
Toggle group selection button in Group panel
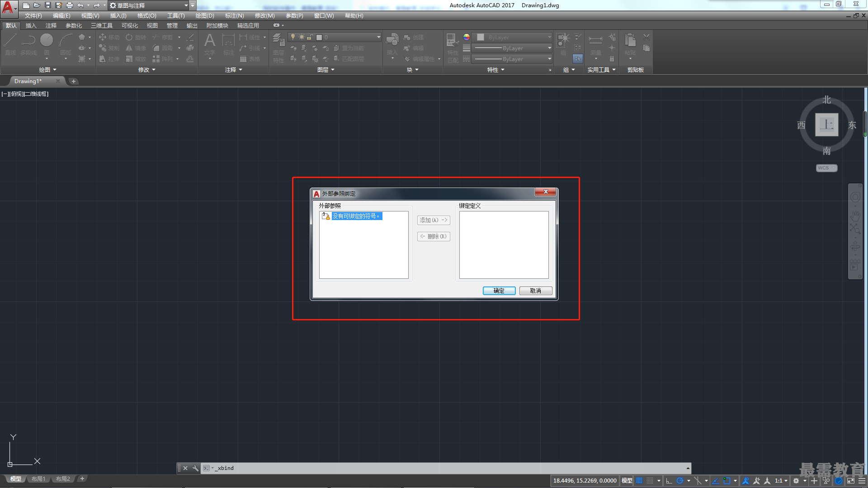pyautogui.click(x=578, y=59)
